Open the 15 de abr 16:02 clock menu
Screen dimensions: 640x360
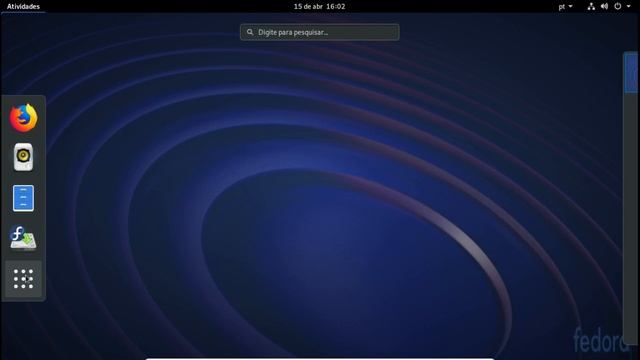(320, 7)
